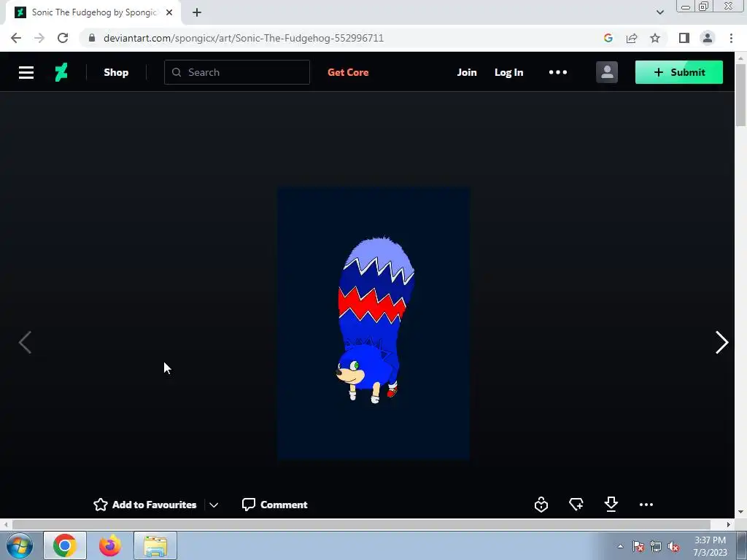Open the tab search dropdown arrow

(659, 12)
